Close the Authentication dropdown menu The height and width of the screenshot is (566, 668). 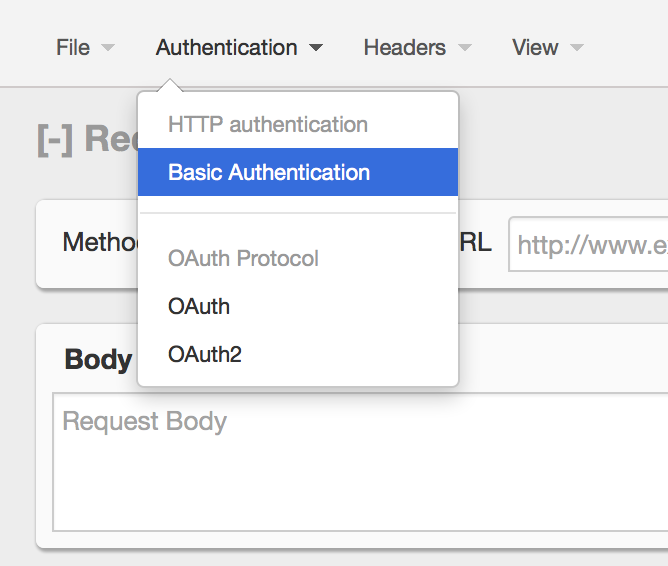(x=226, y=48)
